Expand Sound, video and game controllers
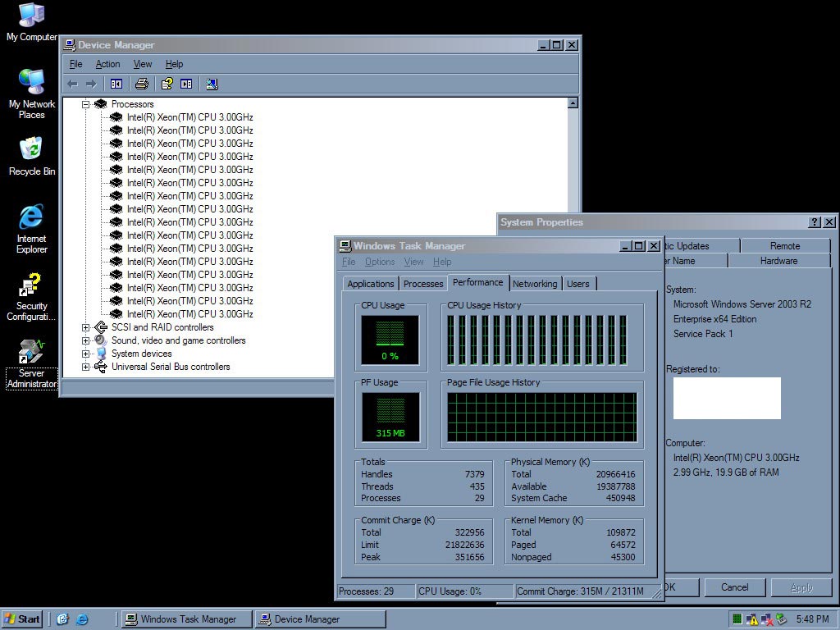This screenshot has height=630, width=840. [x=85, y=340]
